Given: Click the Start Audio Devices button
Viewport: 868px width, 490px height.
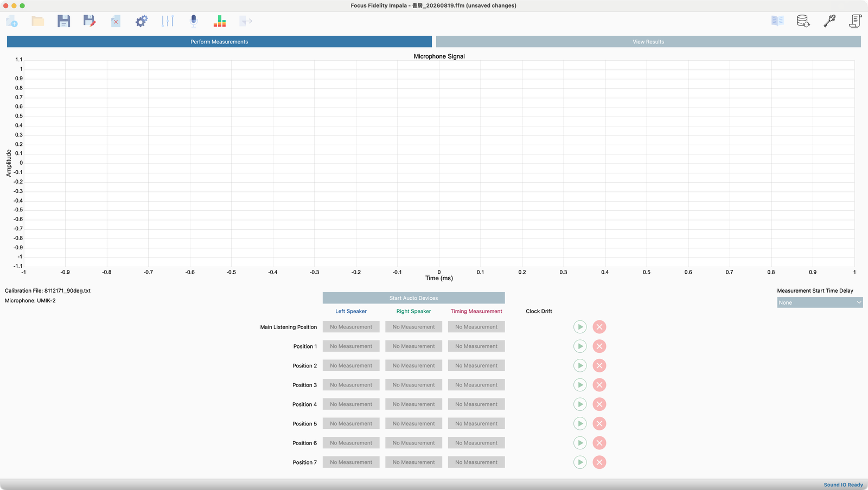Looking at the screenshot, I should point(413,298).
